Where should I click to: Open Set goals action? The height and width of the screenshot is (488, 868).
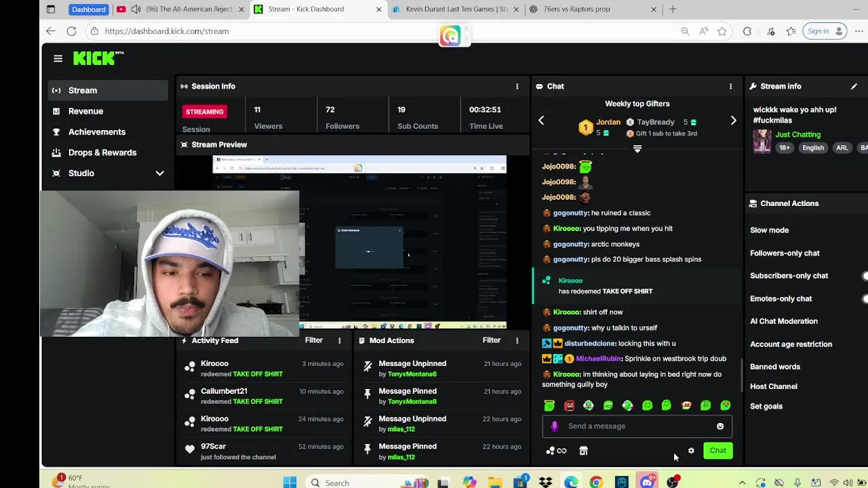tap(766, 407)
